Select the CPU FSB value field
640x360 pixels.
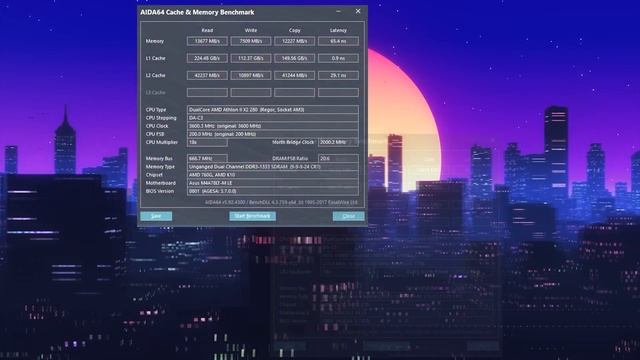(273, 134)
